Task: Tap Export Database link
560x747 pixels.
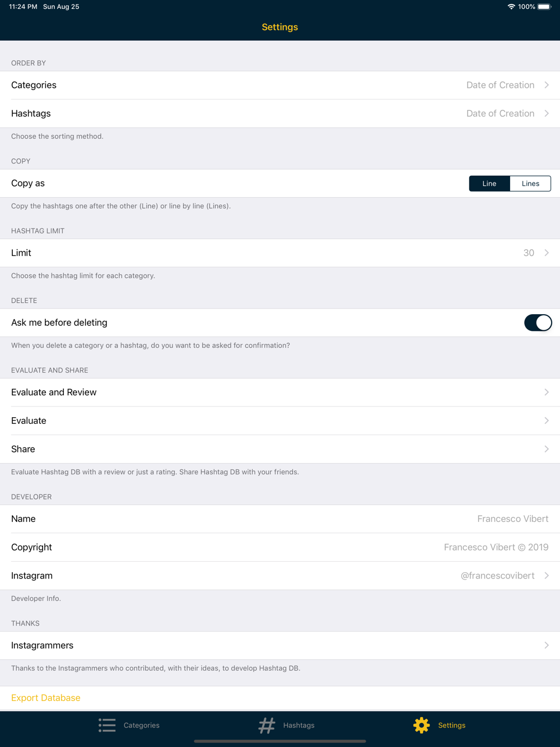Action: coord(46,698)
